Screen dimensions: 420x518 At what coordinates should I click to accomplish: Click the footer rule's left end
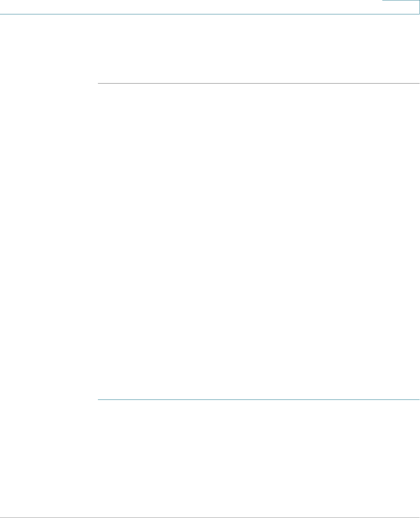[2, 517]
